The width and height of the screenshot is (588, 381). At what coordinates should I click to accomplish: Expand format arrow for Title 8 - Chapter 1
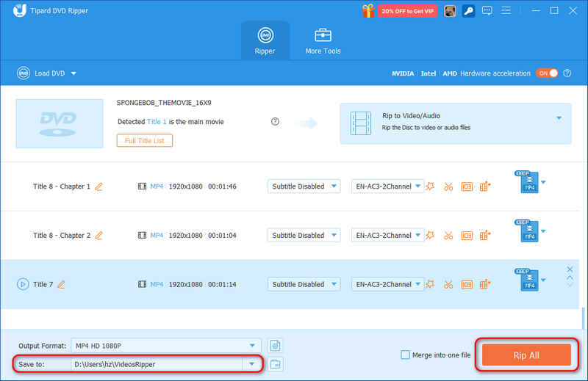pyautogui.click(x=543, y=183)
